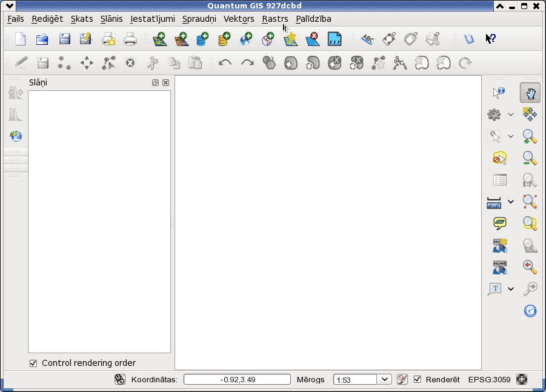Click New Bookmark icon
546x392 pixels.
click(x=500, y=245)
